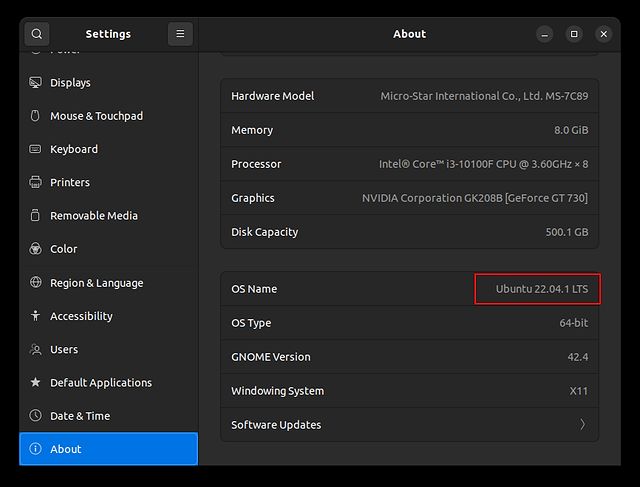Open the Users settings panel

64,350
